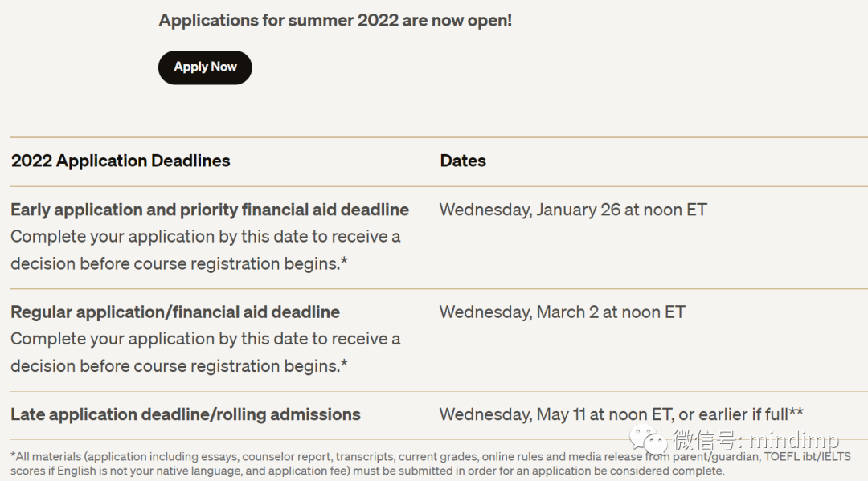Image resolution: width=868 pixels, height=481 pixels.
Task: Select the Early application and priority financial aid title
Action: [210, 210]
